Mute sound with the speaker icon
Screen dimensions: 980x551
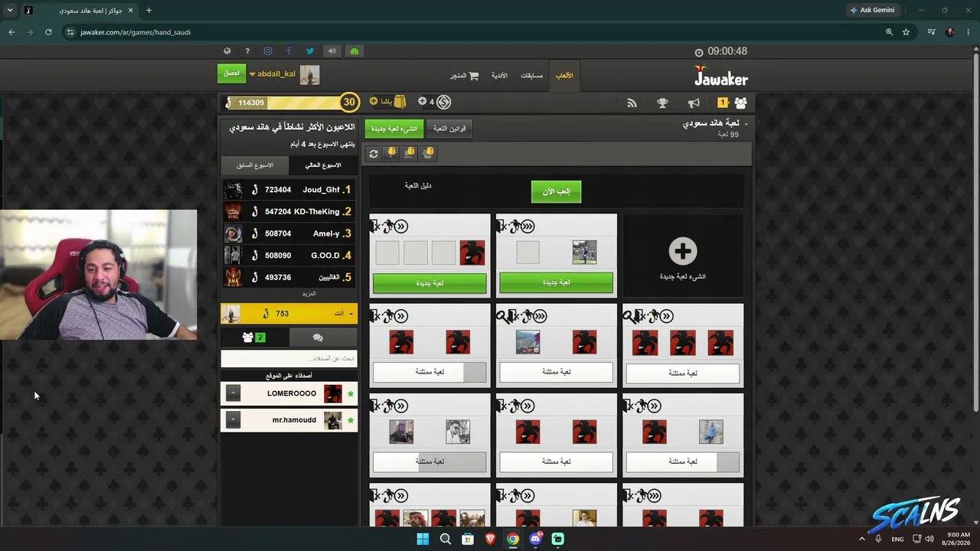pyautogui.click(x=332, y=51)
